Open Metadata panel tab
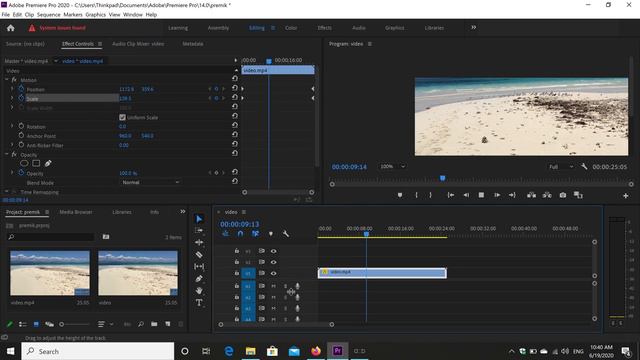 193,44
